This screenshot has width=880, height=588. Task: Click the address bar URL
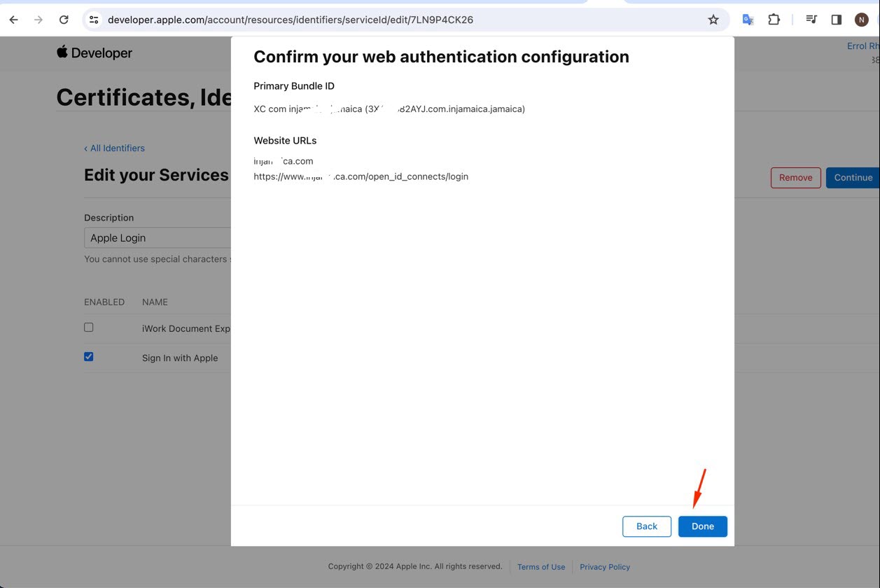tap(291, 20)
